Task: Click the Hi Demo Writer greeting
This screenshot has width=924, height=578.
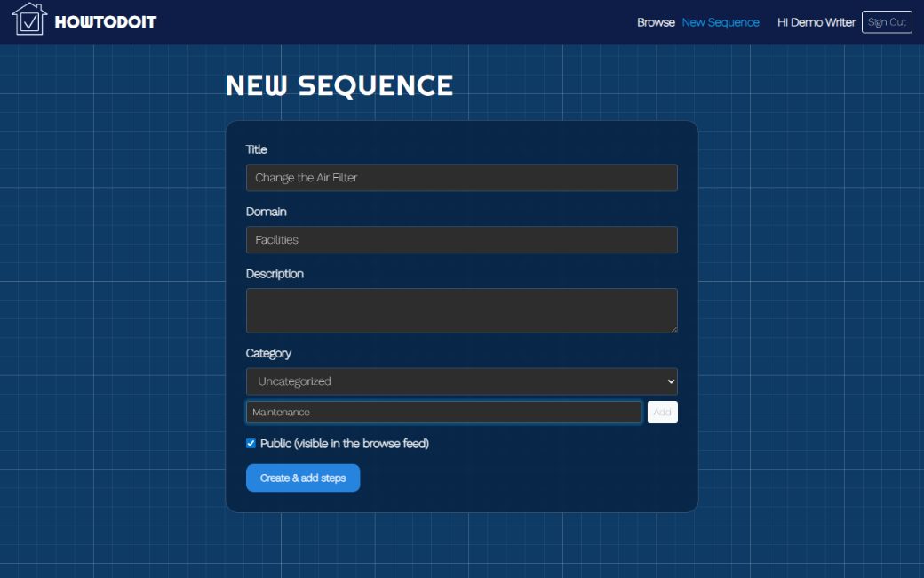Action: 816,22
